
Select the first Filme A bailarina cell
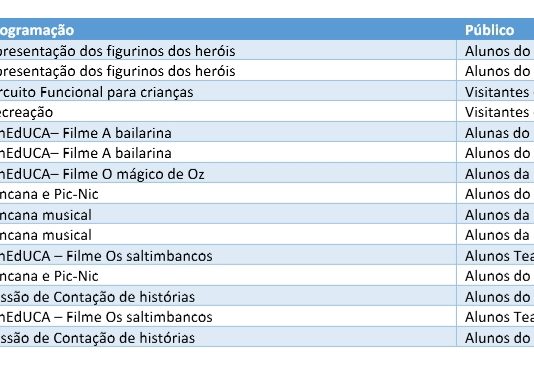[x=228, y=132]
